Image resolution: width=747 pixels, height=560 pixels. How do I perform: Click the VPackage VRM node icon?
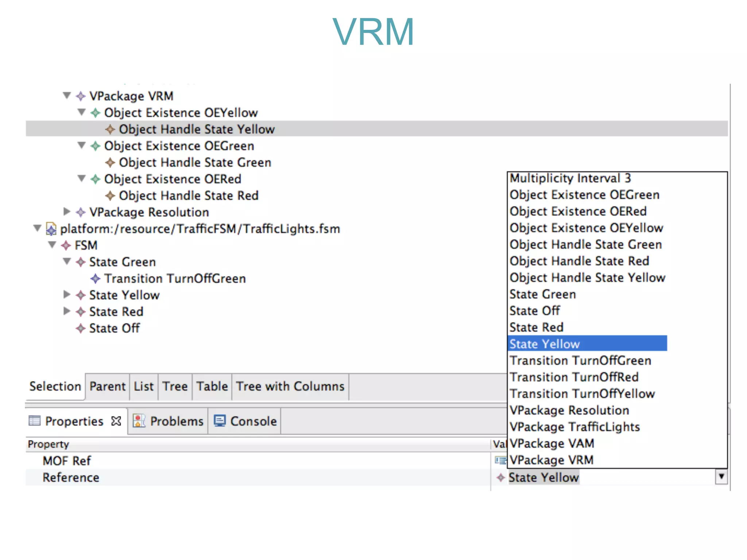pos(80,96)
